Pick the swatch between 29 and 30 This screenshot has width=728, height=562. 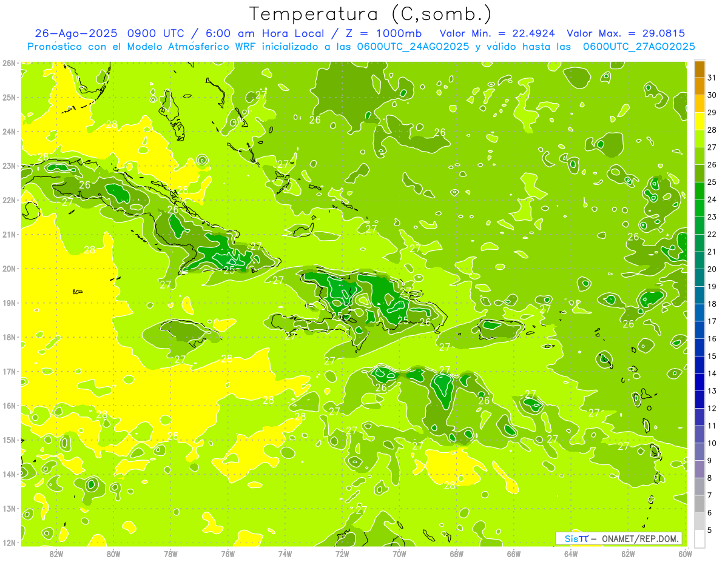point(699,104)
